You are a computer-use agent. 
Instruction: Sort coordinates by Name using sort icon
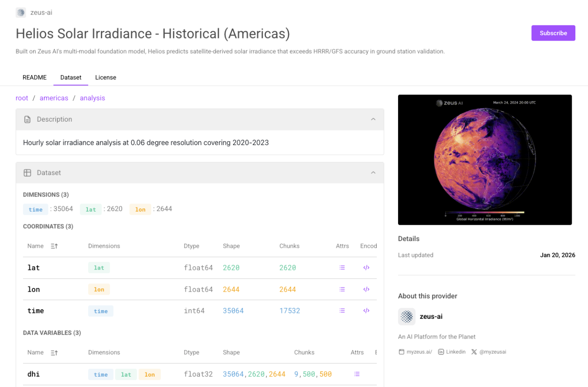(x=54, y=246)
